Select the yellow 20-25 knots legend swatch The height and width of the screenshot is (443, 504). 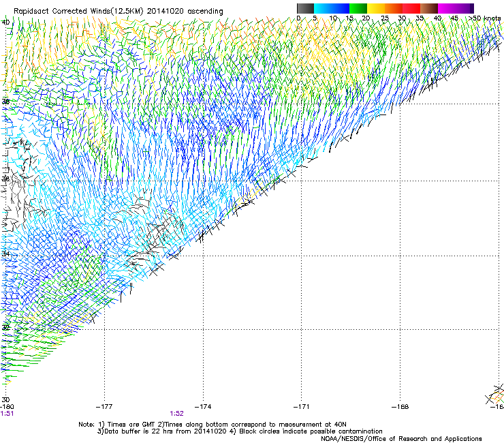point(376,8)
